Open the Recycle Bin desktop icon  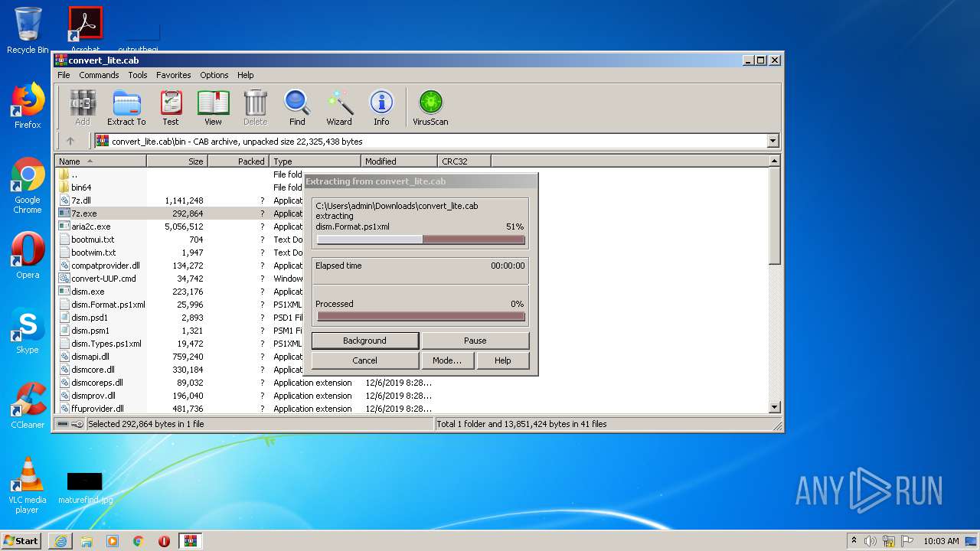(x=28, y=31)
